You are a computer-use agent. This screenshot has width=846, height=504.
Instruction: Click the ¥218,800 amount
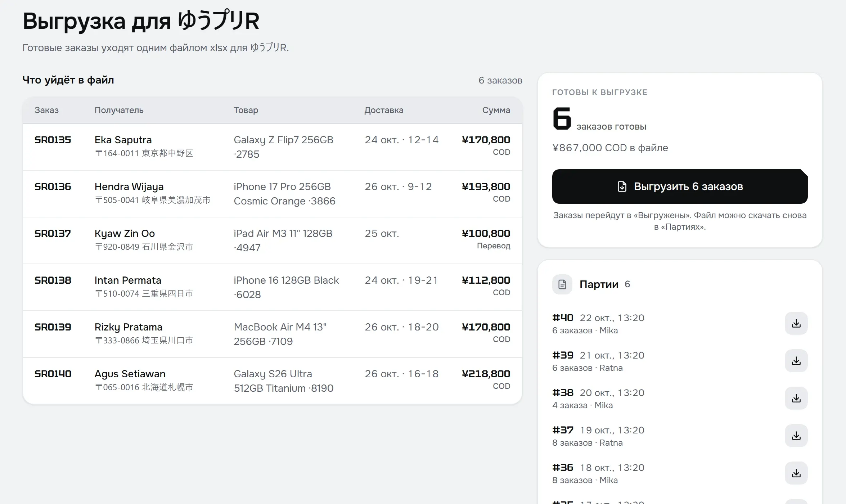[486, 374]
